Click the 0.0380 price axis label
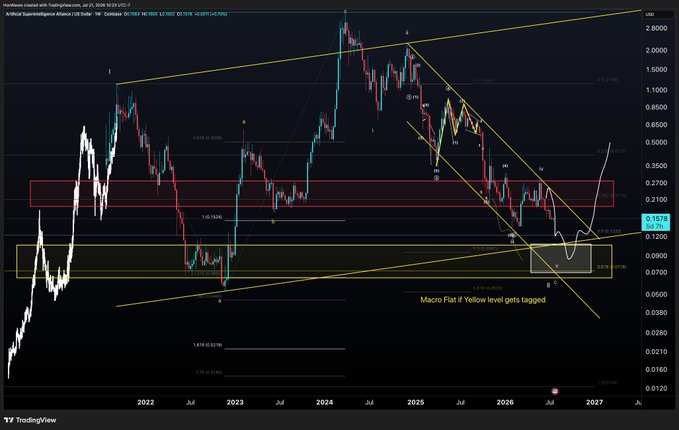Image resolution: width=679 pixels, height=430 pixels. [656, 312]
